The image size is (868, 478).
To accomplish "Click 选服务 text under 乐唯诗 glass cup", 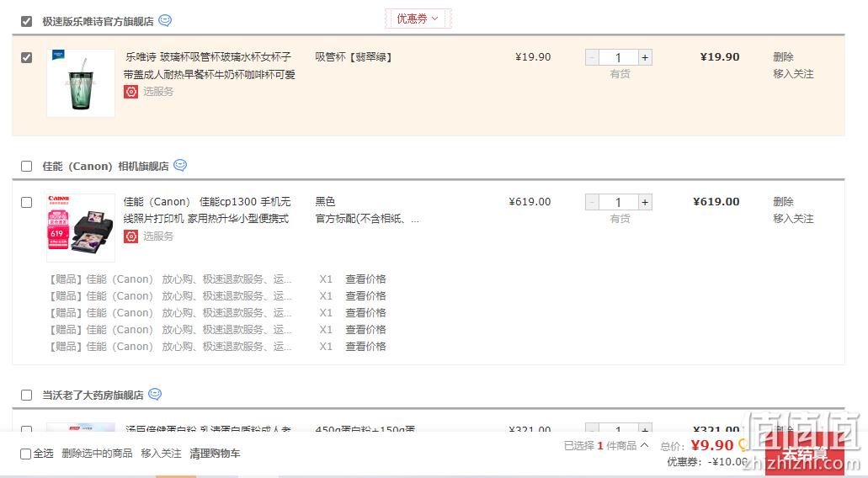I will pos(158,92).
